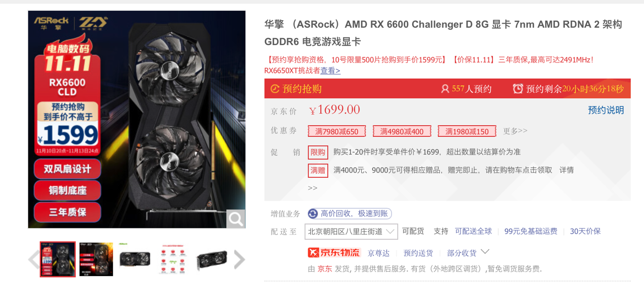644x286 pixels.
Task: Click the 查看> link after RX6650XT挑战者
Action: (330, 71)
